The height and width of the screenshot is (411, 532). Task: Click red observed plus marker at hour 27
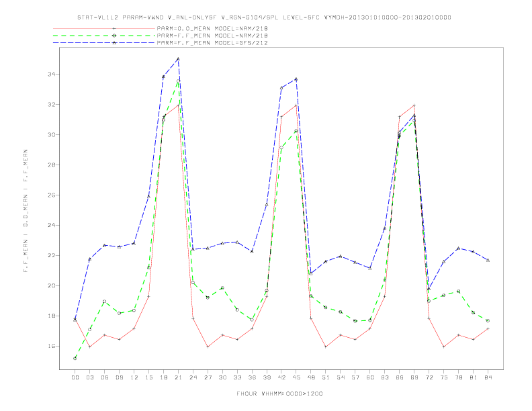pos(208,347)
